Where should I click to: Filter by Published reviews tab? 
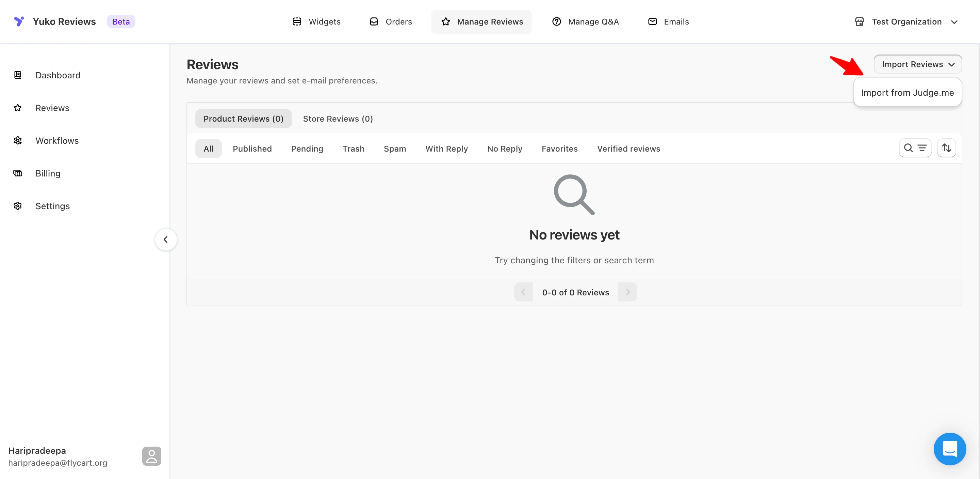click(252, 149)
